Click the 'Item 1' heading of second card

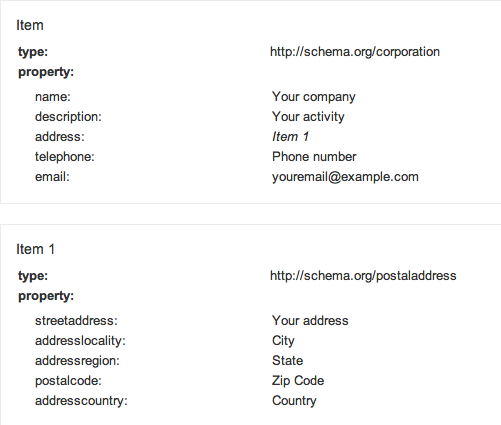point(35,249)
